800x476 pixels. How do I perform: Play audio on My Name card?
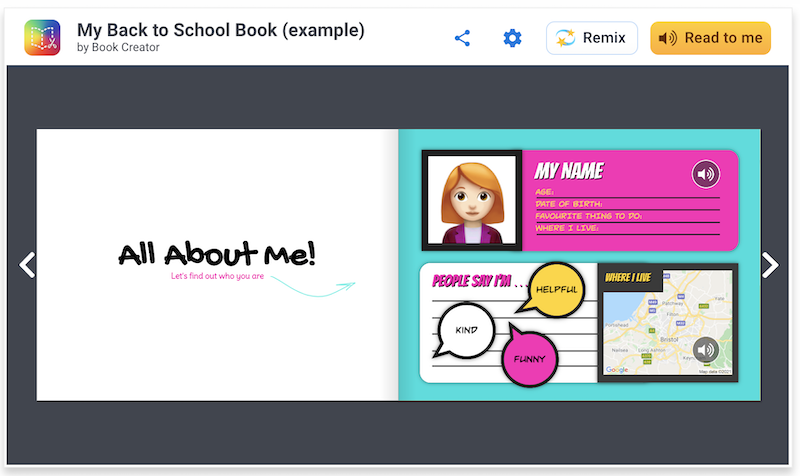(706, 174)
